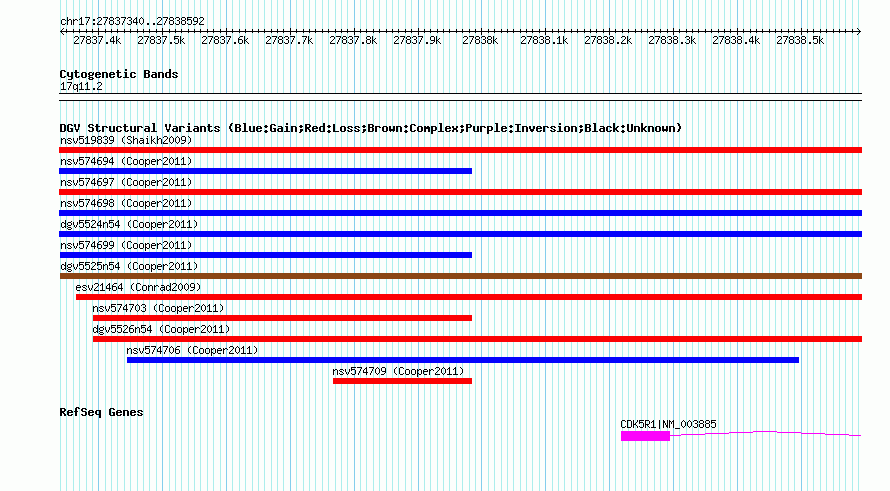The image size is (890, 491).
Task: Click the chr17:27837340..27838592 region label
Action: [x=132, y=21]
